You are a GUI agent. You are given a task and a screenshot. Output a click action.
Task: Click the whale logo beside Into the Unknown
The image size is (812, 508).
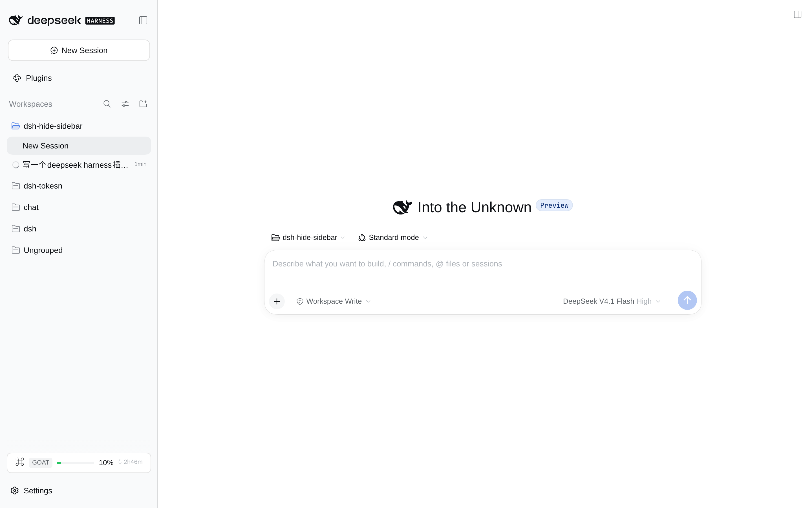[x=402, y=207]
